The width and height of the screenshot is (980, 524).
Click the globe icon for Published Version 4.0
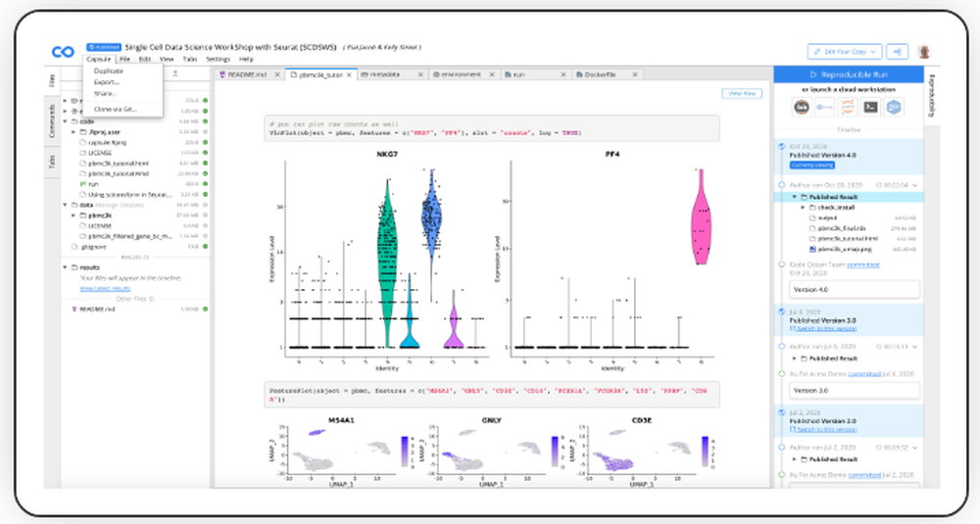click(x=781, y=147)
